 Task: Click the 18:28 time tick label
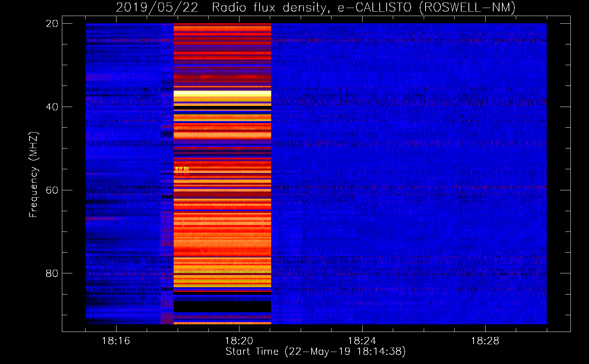point(485,341)
